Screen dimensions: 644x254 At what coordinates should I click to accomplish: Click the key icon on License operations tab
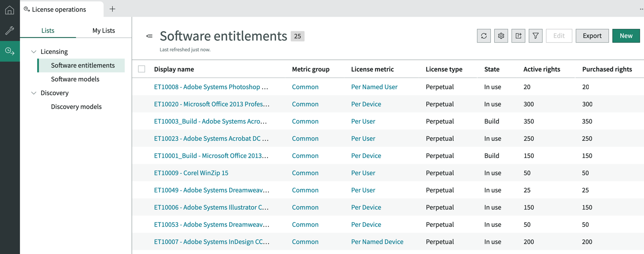click(27, 9)
